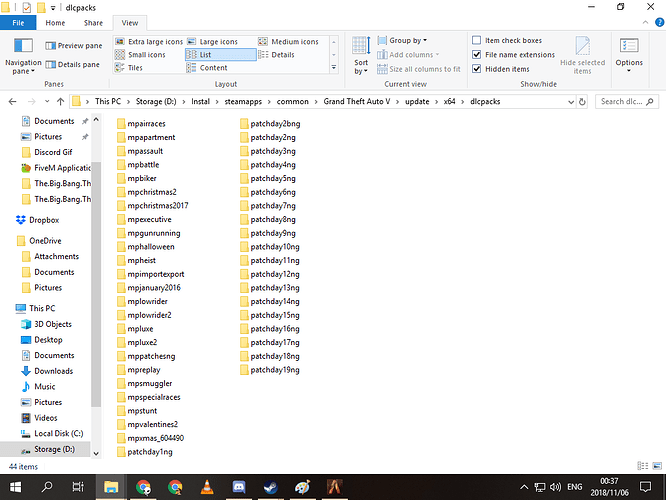
Task: Select the Tiles layout
Action: coord(129,68)
